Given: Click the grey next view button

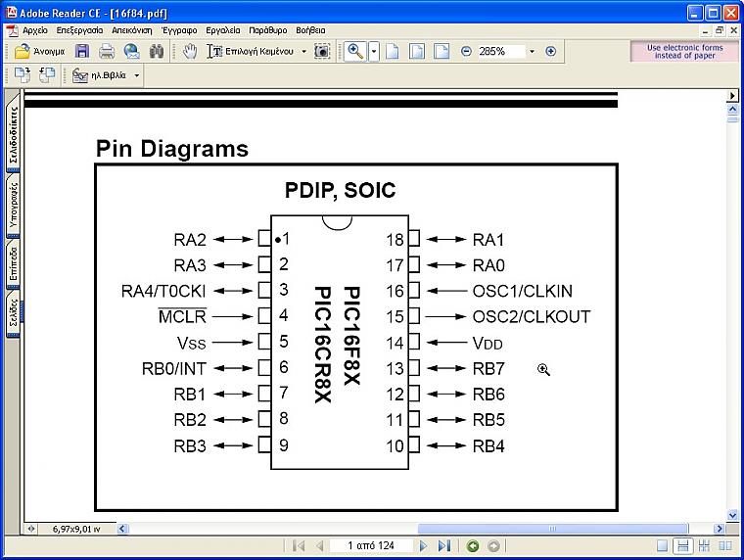Looking at the screenshot, I should (x=493, y=546).
